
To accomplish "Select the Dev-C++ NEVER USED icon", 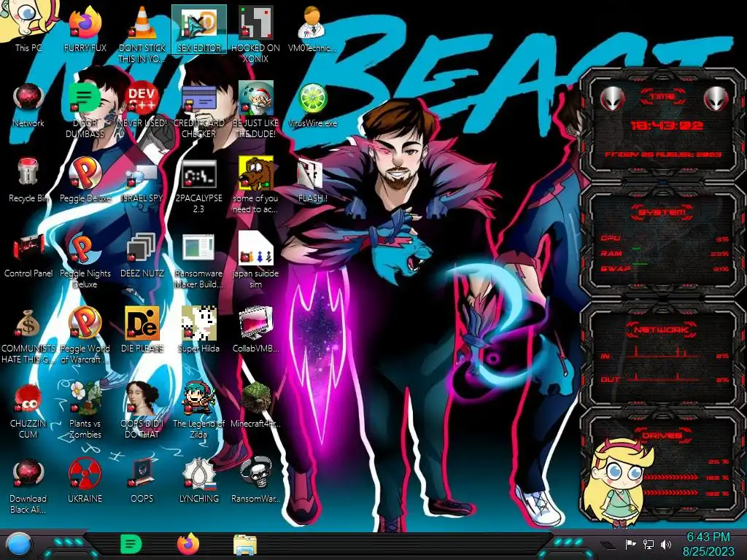I will (142, 105).
